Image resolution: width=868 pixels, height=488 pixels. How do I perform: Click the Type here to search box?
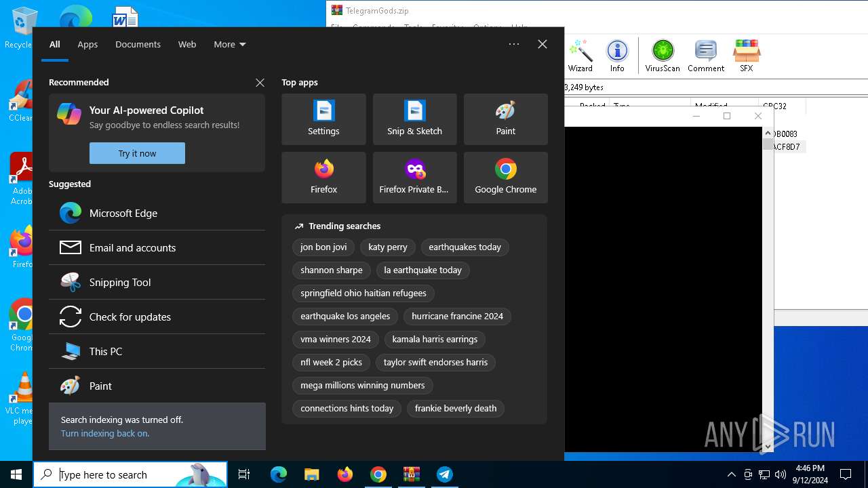pos(130,474)
